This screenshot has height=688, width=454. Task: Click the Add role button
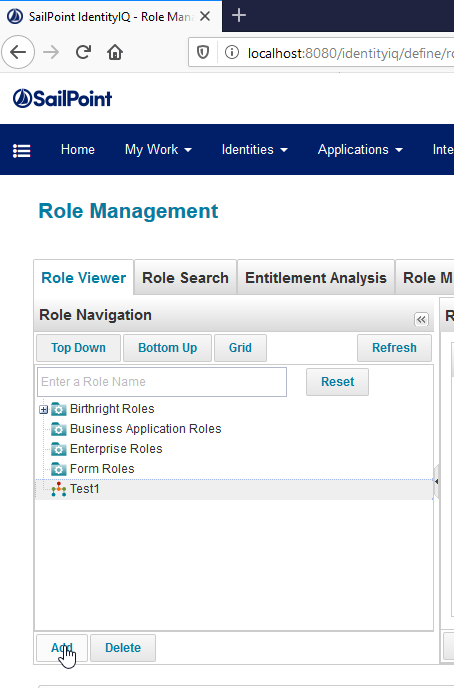(x=62, y=648)
